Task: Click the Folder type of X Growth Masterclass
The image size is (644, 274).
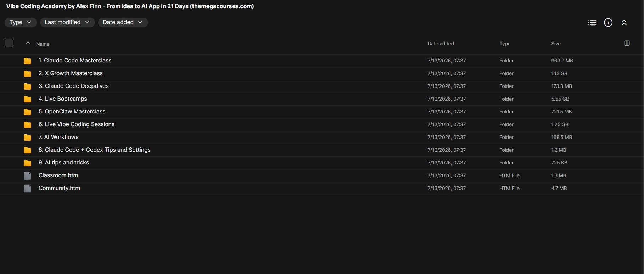Action: click(506, 73)
